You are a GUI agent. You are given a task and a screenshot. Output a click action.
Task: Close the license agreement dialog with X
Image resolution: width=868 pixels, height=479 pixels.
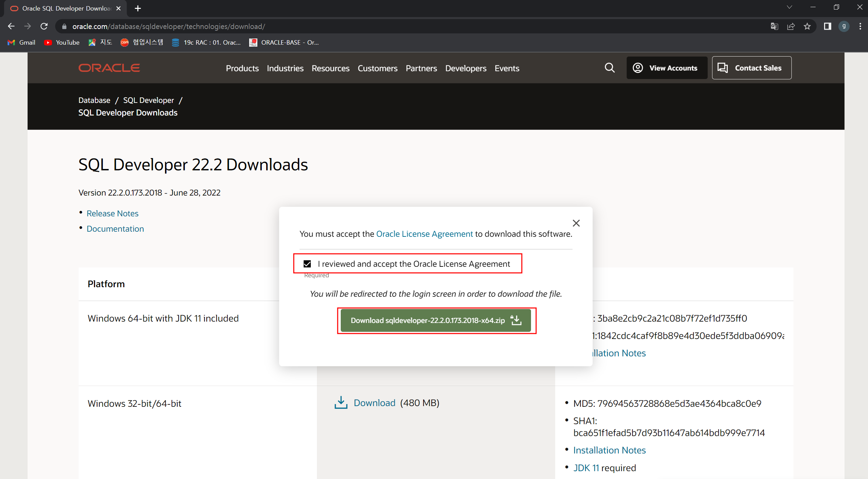576,223
